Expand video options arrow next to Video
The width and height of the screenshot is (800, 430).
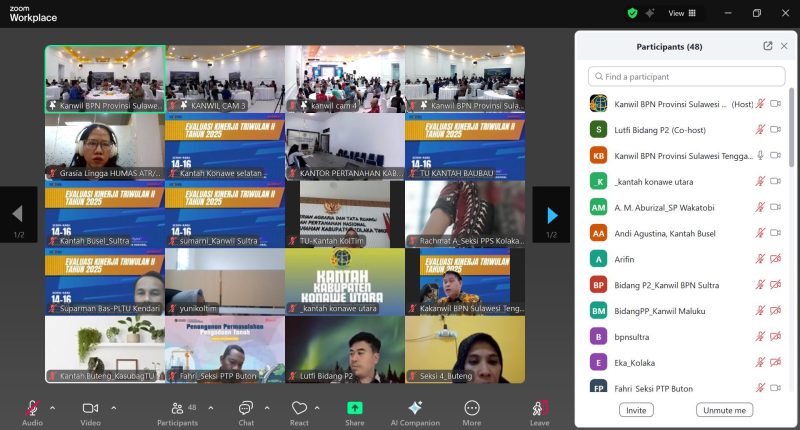click(113, 408)
